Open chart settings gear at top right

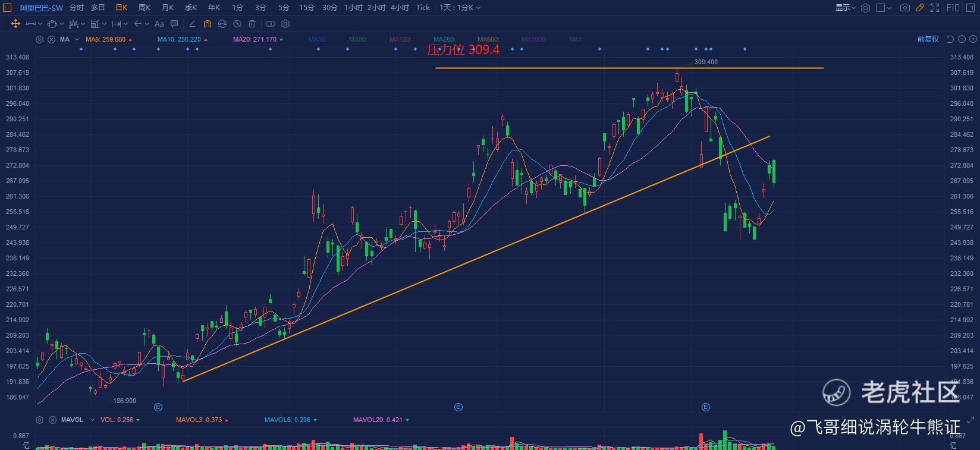point(866,8)
